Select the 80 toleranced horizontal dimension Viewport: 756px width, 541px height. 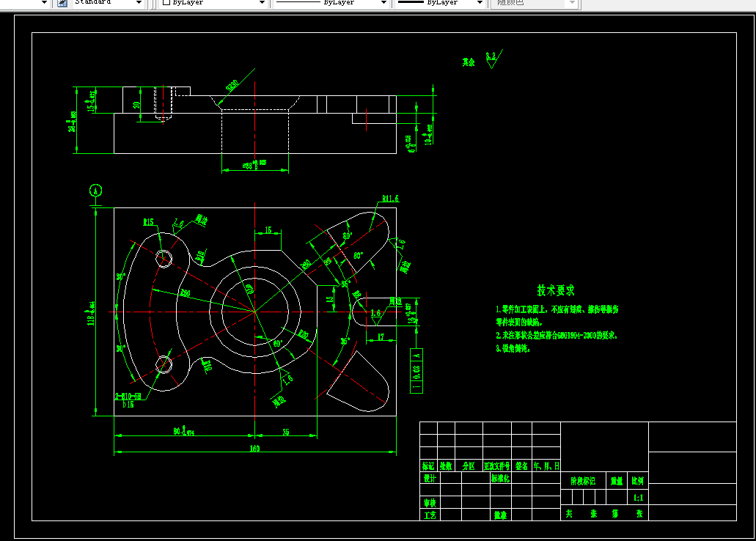[x=184, y=431]
